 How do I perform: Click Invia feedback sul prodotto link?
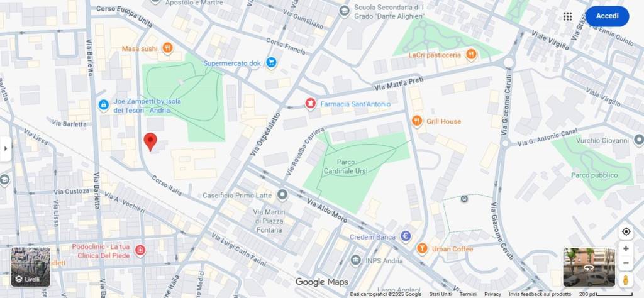coord(540,294)
